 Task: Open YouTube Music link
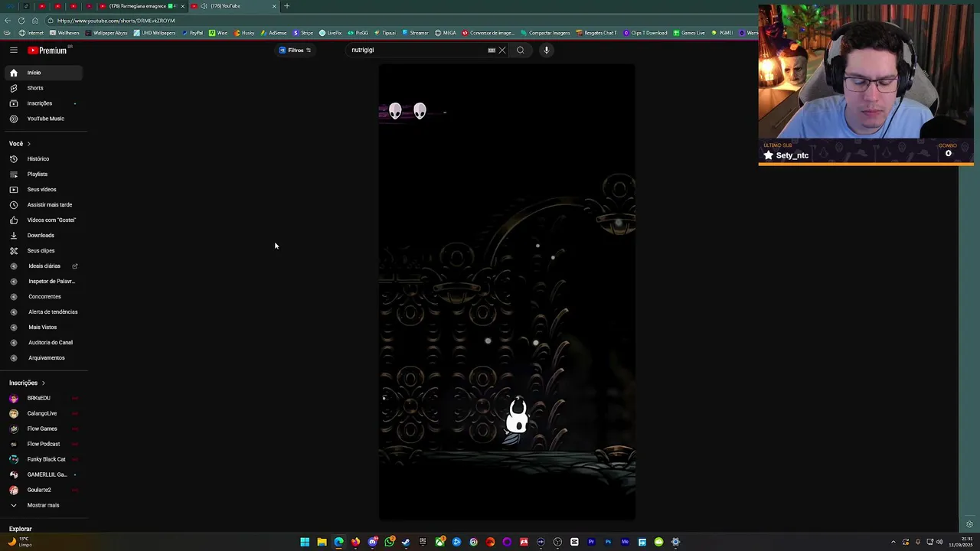tap(42, 119)
